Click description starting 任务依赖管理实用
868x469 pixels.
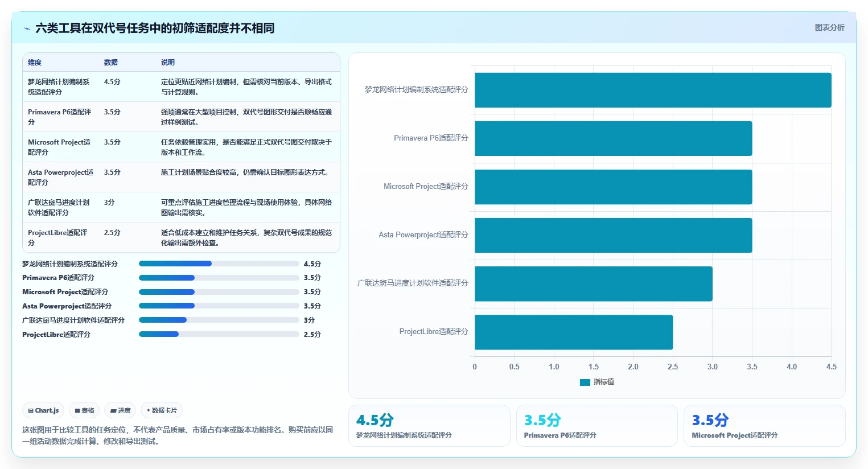[246, 147]
